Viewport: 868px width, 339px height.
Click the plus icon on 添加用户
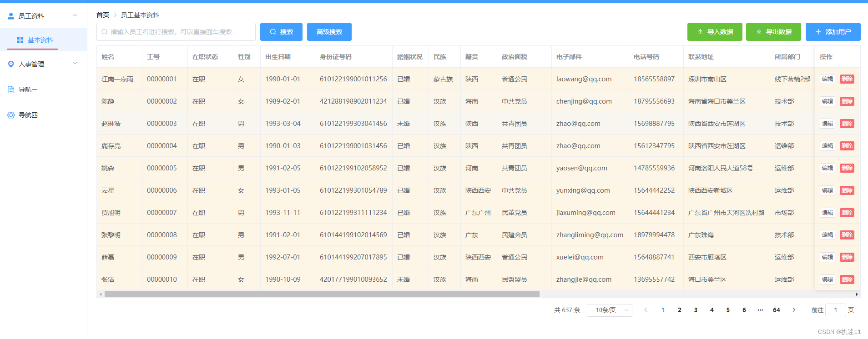click(818, 32)
